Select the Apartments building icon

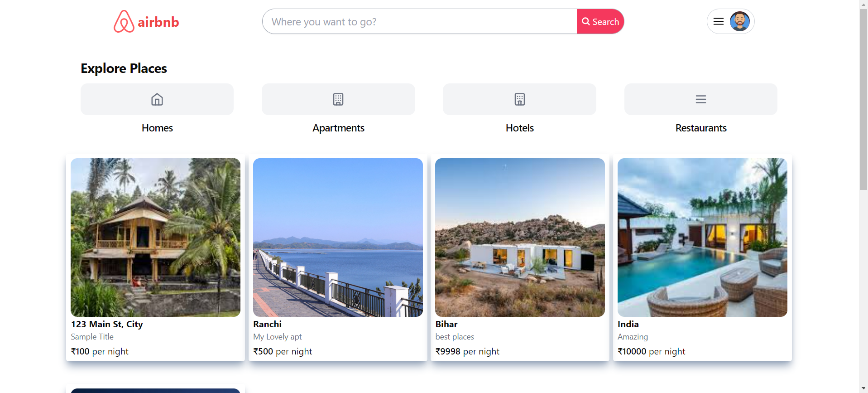pyautogui.click(x=338, y=99)
